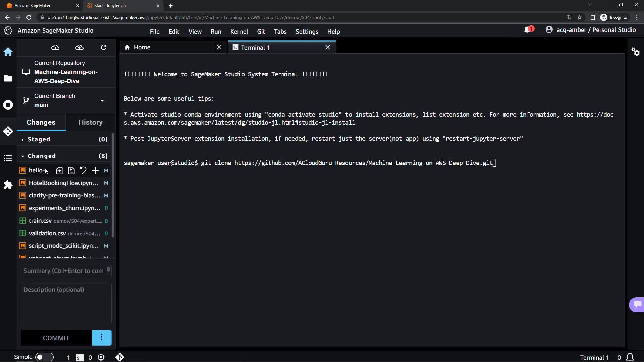Open the File Browser folder icon

click(8, 78)
